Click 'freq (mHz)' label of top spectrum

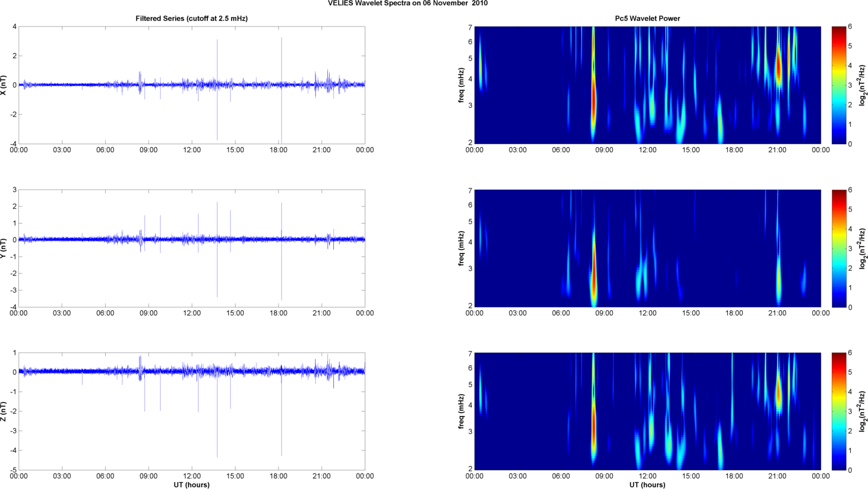(x=461, y=85)
